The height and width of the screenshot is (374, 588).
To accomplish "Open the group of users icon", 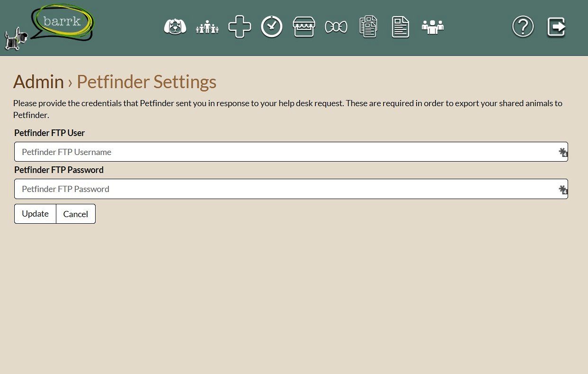I will coord(433,27).
